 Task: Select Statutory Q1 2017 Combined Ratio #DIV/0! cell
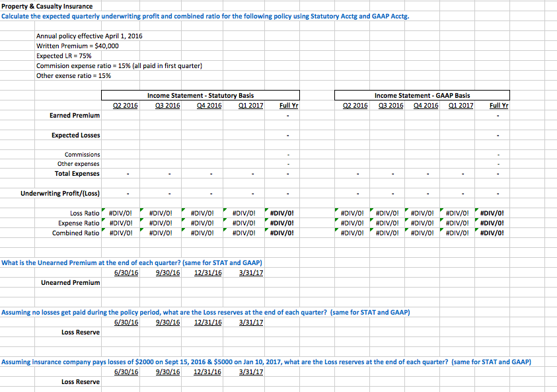244,233
